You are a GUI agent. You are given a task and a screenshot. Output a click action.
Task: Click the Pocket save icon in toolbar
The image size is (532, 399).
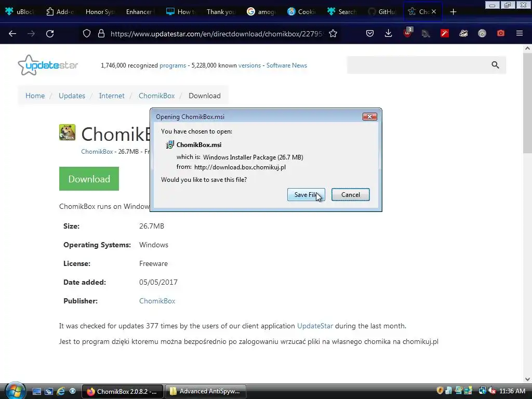tap(370, 33)
